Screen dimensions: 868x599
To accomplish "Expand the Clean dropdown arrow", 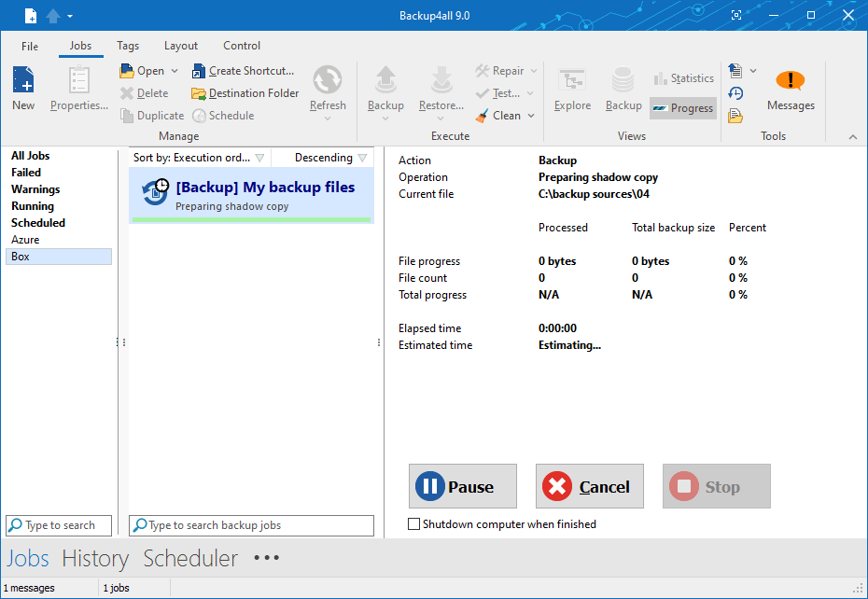I will pos(531,115).
